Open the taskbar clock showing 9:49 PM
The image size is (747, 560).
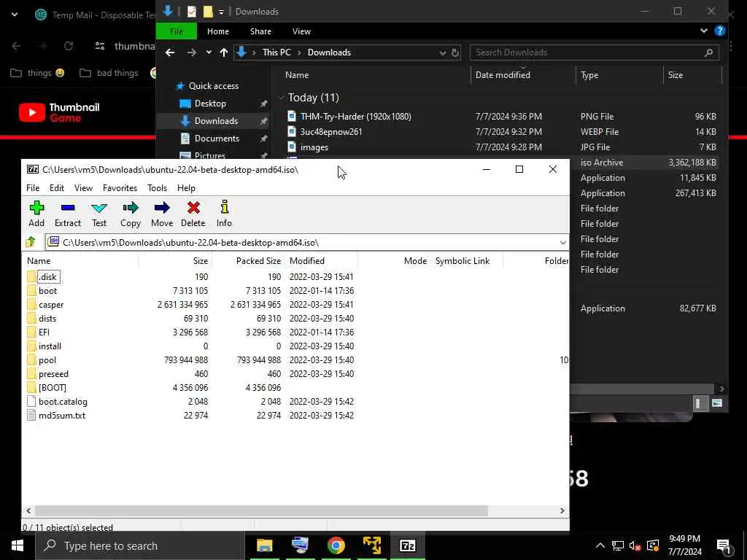click(684, 545)
